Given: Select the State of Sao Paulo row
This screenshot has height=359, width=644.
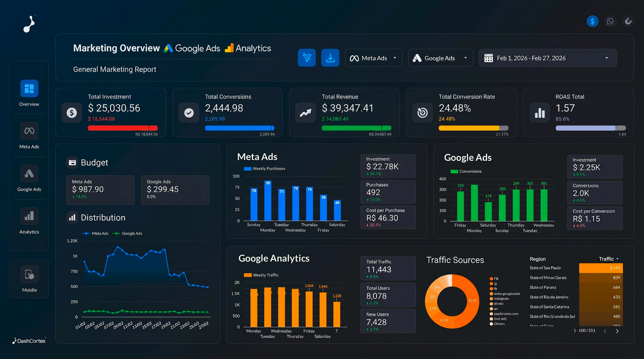Looking at the screenshot, I should (576, 268).
